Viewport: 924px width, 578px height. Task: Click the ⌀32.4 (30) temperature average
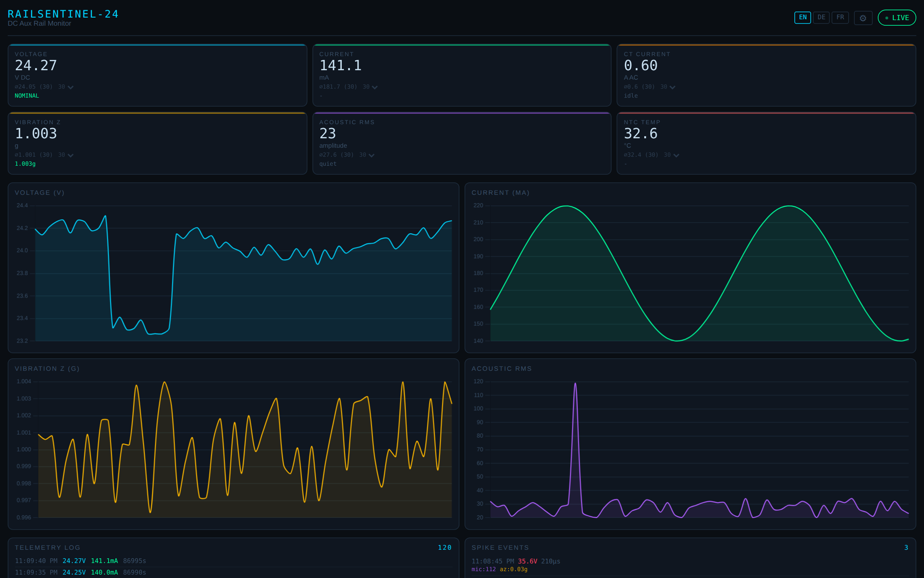(x=641, y=155)
